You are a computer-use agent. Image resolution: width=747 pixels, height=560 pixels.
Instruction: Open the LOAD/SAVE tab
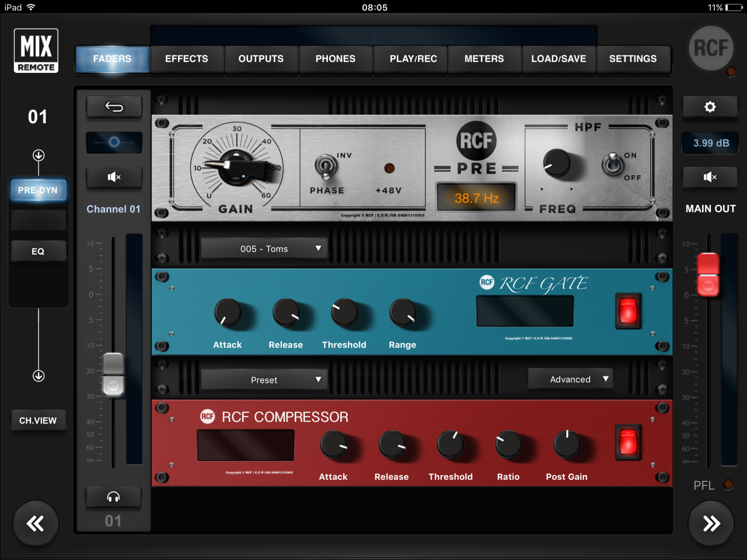coord(559,59)
